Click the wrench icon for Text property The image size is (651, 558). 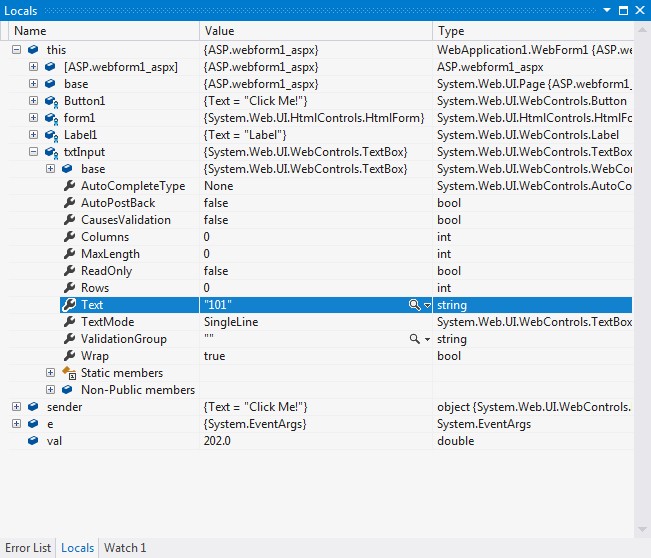click(x=69, y=305)
